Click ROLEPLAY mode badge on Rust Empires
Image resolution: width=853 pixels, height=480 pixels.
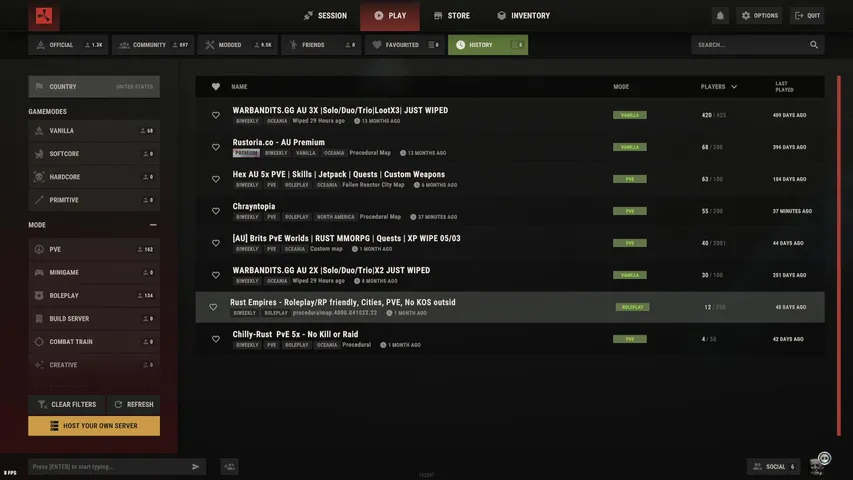click(x=632, y=307)
